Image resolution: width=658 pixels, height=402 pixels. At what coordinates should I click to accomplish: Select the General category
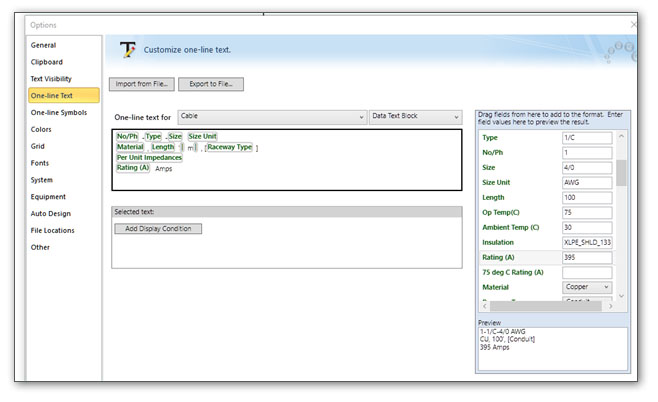[43, 45]
